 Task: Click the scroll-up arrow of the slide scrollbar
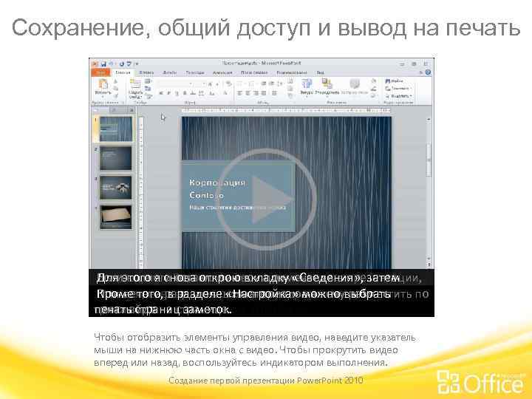[x=429, y=120]
